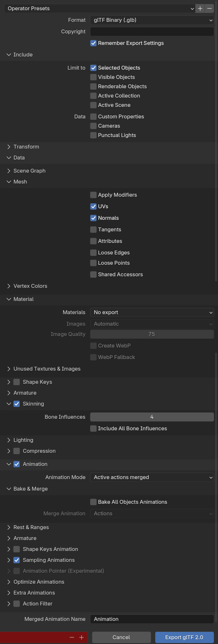This screenshot has height=644, width=218.
Task: Expand the Vertex Colors section
Action: pyautogui.click(x=9, y=286)
